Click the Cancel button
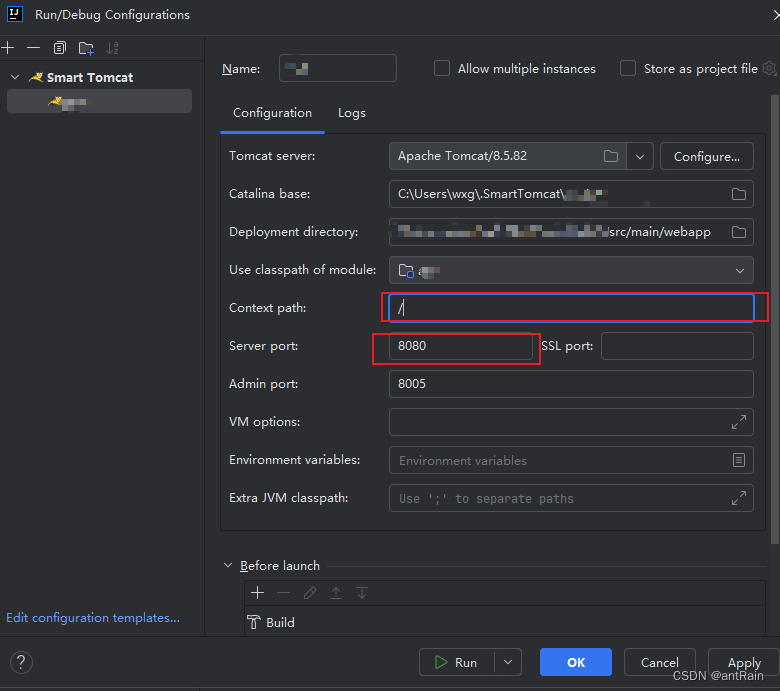Viewport: 780px width, 691px height. pos(660,662)
